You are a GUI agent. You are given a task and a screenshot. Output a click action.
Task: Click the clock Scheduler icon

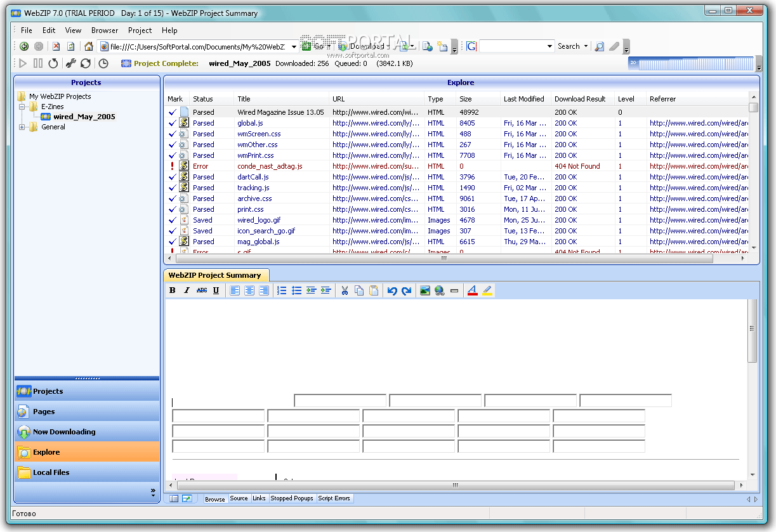click(x=103, y=63)
